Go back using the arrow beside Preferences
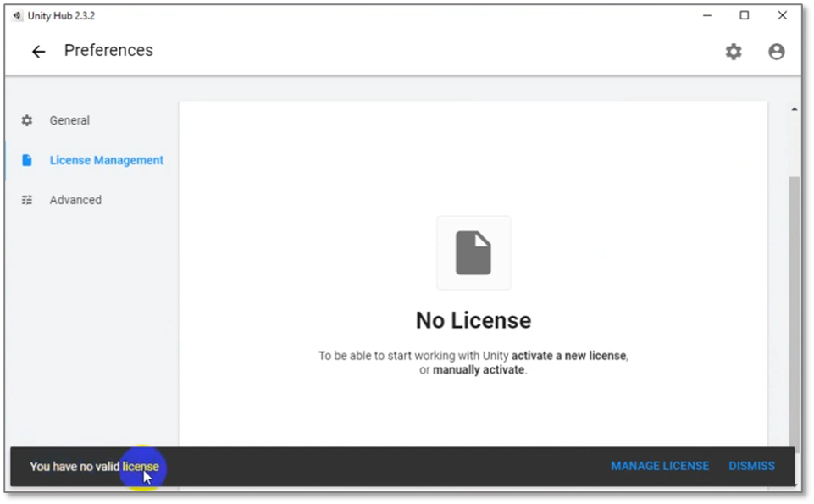Viewport: 814px width, 504px height. 38,52
